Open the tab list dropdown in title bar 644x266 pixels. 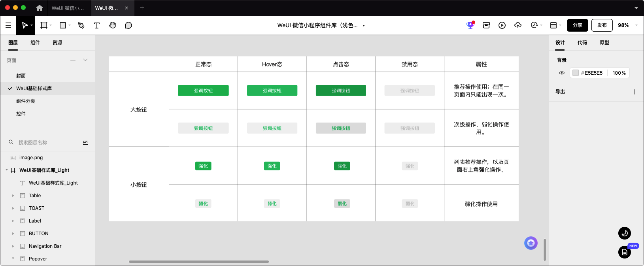(x=636, y=8)
